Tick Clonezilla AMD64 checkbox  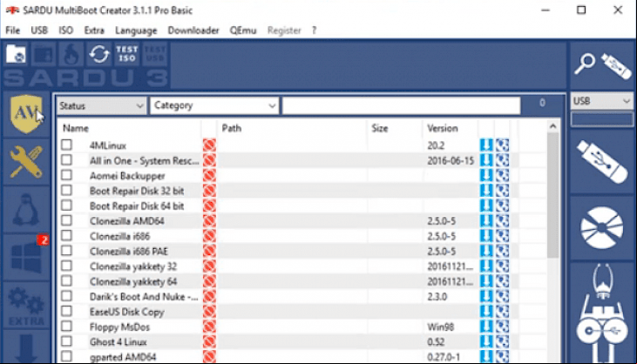66,220
